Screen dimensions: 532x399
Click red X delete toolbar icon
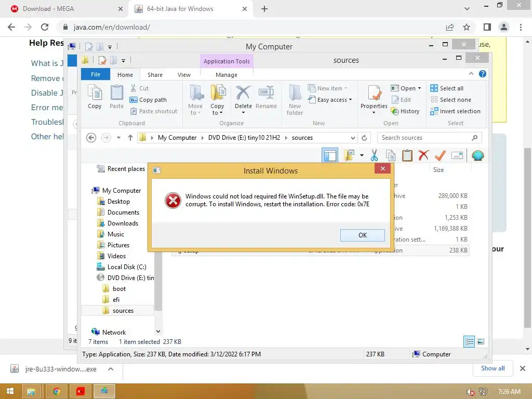pos(423,155)
